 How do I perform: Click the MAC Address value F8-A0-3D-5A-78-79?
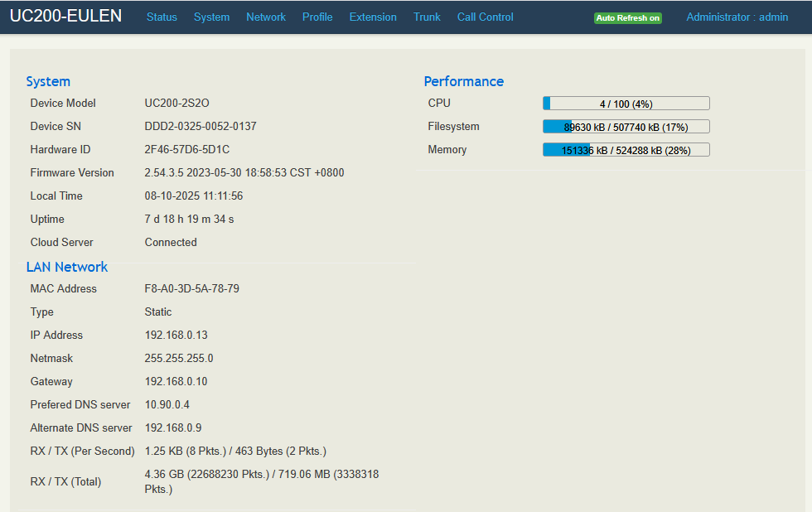tap(191, 289)
